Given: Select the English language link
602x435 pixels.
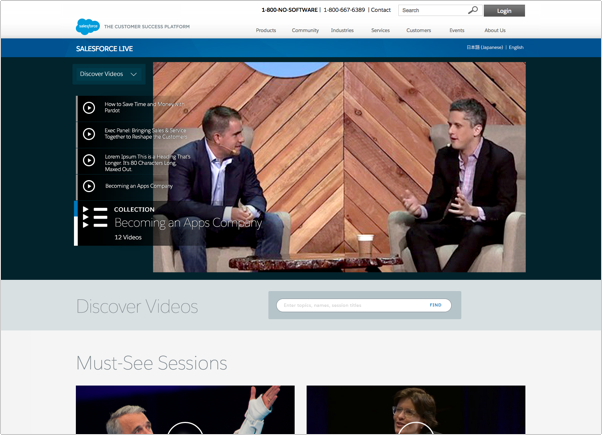Looking at the screenshot, I should 516,48.
